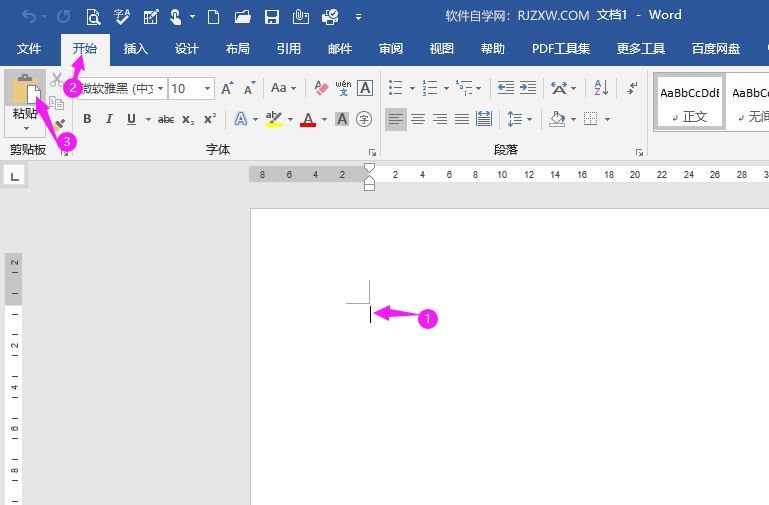
Task: Toggle superscript x² formatting
Action: 210,119
